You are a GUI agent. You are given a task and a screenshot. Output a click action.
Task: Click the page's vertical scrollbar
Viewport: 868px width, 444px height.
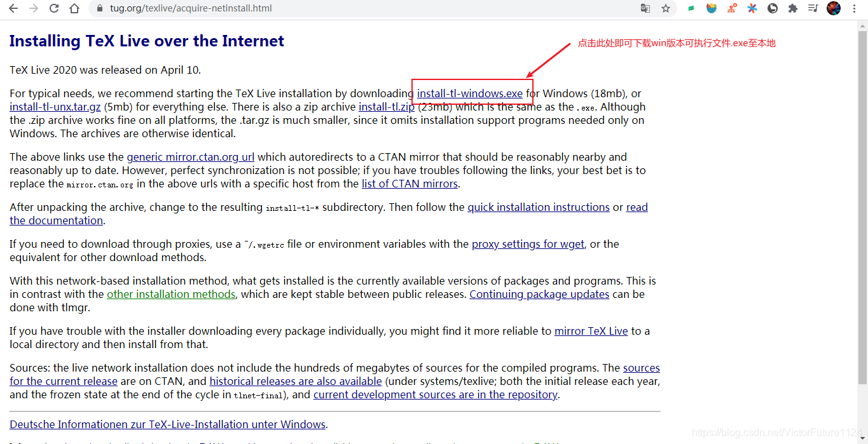point(863,206)
